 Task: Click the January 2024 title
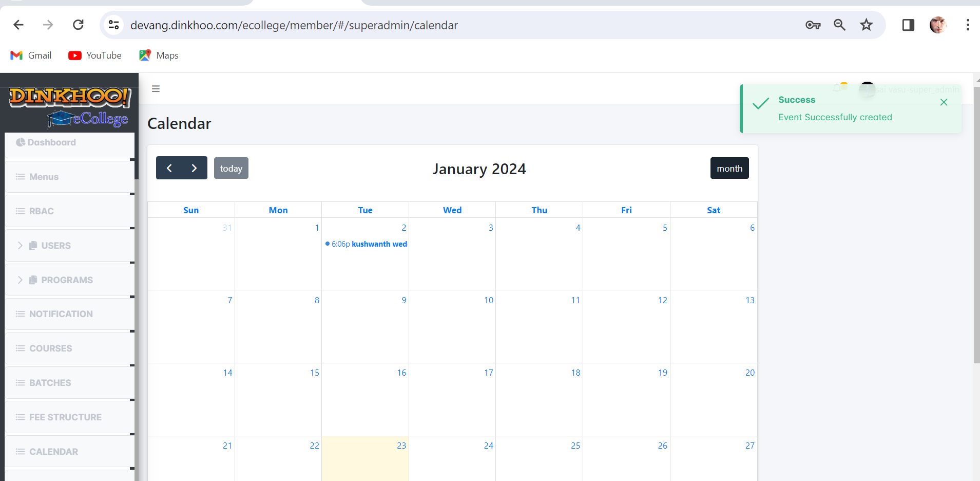coord(479,169)
